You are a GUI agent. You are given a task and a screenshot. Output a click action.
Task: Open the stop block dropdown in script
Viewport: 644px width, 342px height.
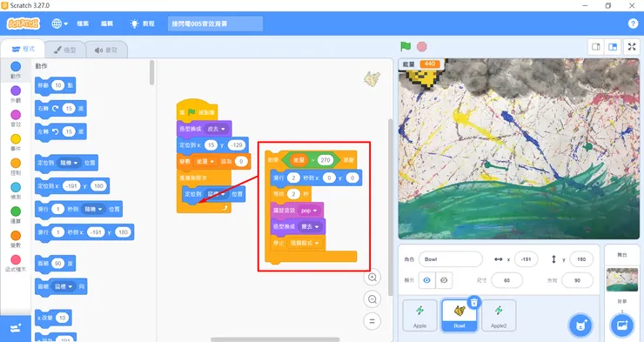pyautogui.click(x=305, y=243)
